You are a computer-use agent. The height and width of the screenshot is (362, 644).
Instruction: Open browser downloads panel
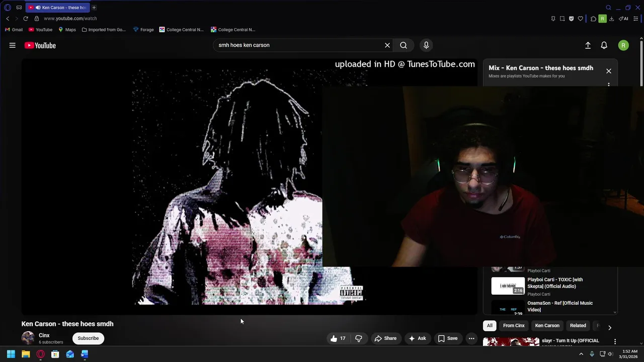click(x=611, y=19)
